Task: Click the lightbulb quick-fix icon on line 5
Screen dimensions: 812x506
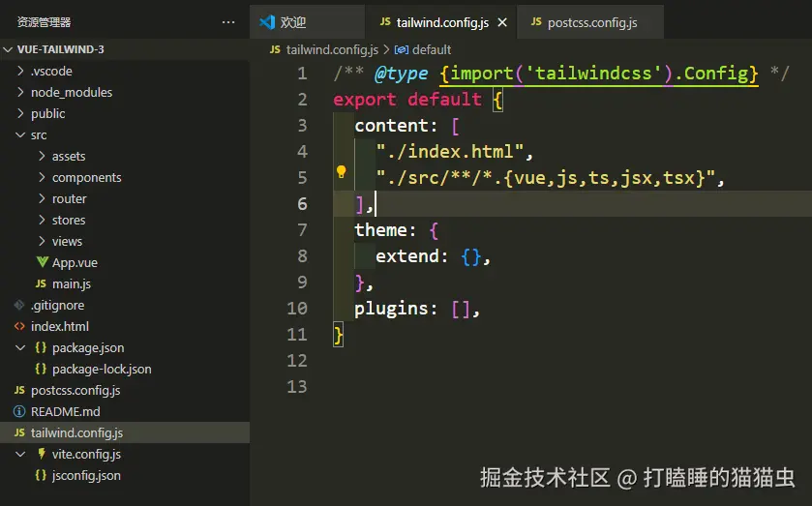Action: click(x=342, y=172)
